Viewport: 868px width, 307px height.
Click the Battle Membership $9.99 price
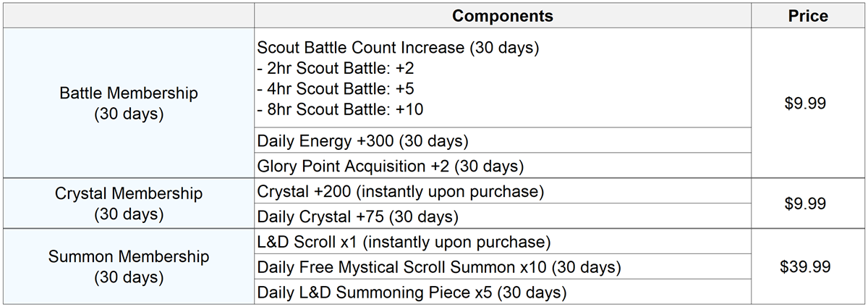pos(805,104)
